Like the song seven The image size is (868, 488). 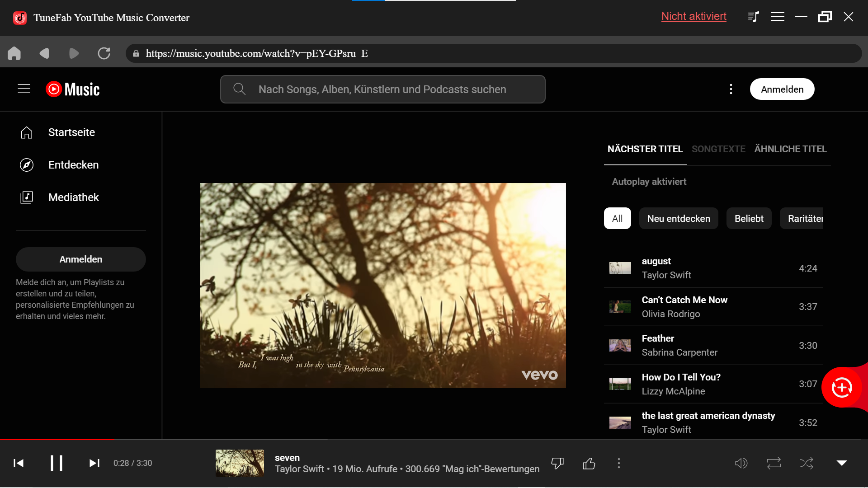click(x=589, y=463)
